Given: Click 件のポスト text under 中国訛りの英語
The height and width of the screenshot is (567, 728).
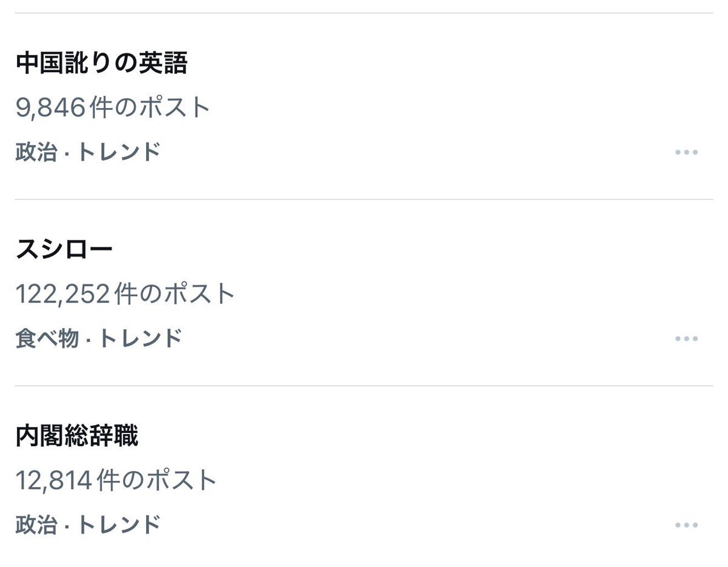Looking at the screenshot, I should point(150,109).
